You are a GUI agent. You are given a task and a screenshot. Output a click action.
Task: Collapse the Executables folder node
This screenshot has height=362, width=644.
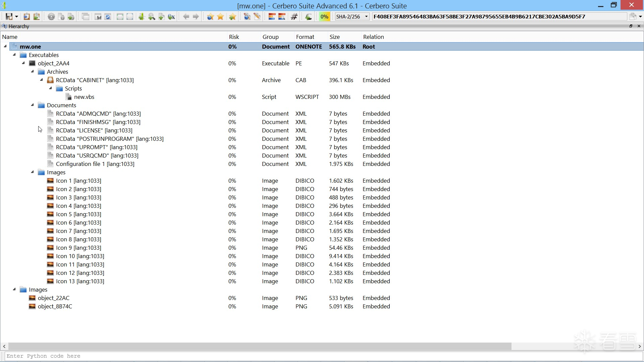point(14,55)
